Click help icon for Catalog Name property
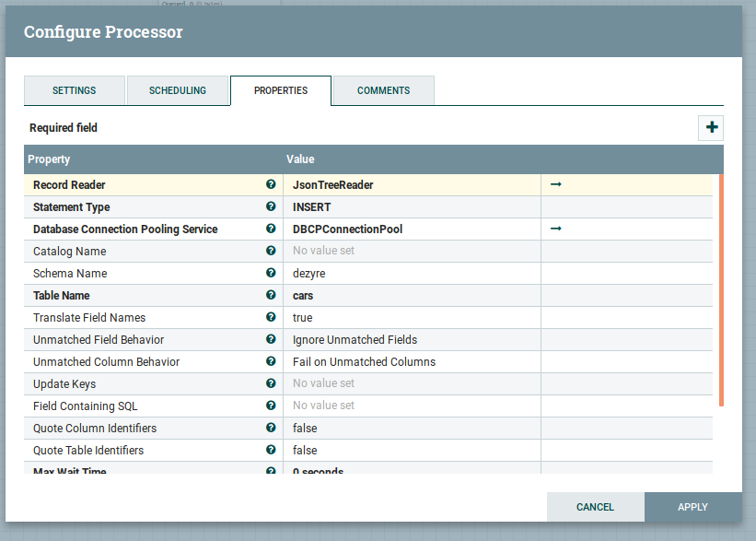This screenshot has height=541, width=756. click(271, 252)
